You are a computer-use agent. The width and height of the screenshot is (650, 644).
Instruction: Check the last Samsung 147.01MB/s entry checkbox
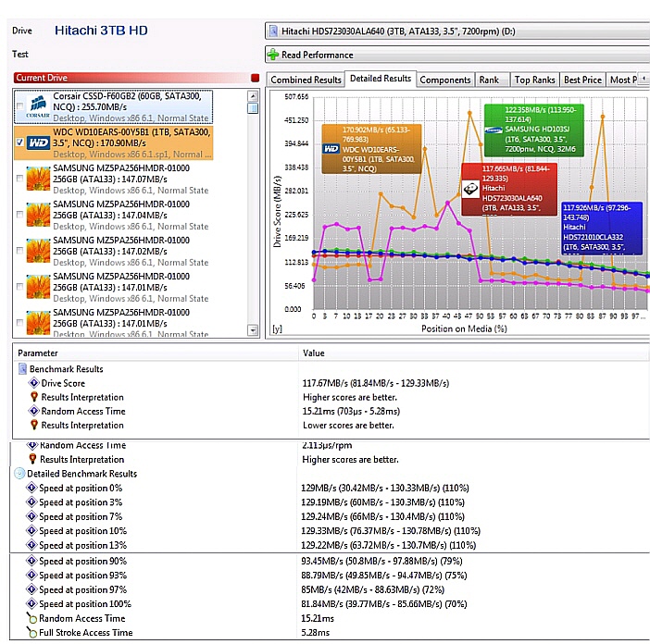click(19, 322)
